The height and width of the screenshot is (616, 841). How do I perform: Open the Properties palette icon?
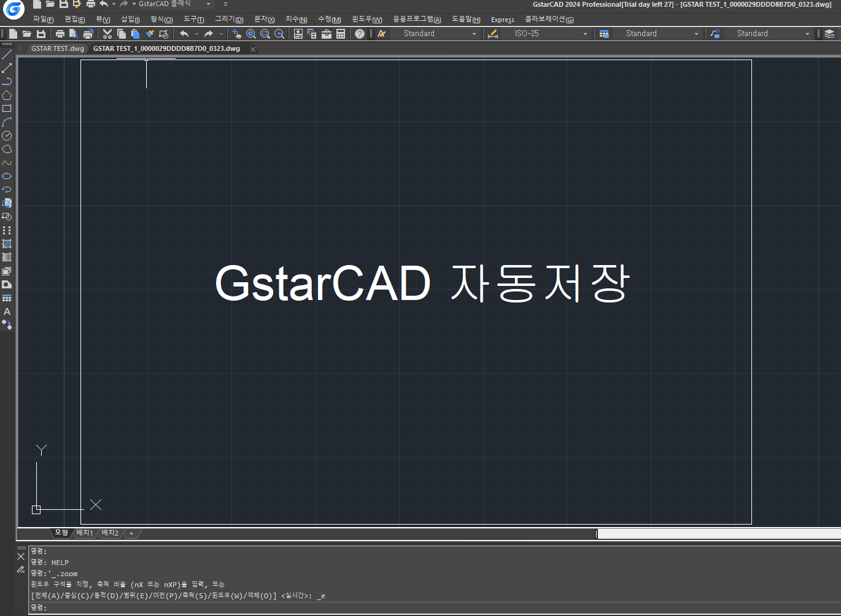(x=298, y=34)
